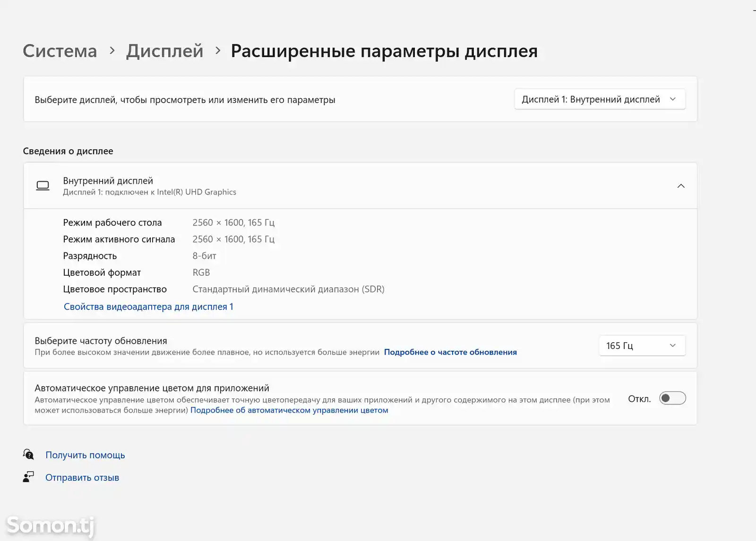Click the feedback icon beside Отправить отзыв
The height and width of the screenshot is (541, 756).
(28, 477)
